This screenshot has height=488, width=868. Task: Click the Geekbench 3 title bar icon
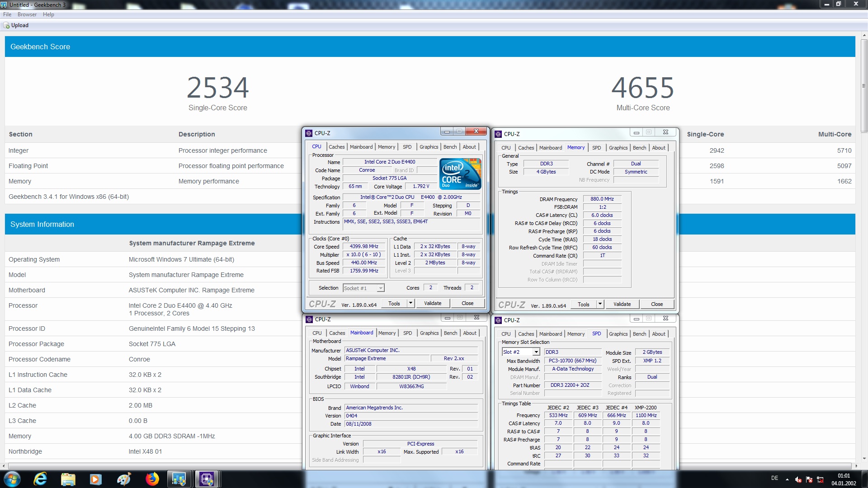pos(4,5)
